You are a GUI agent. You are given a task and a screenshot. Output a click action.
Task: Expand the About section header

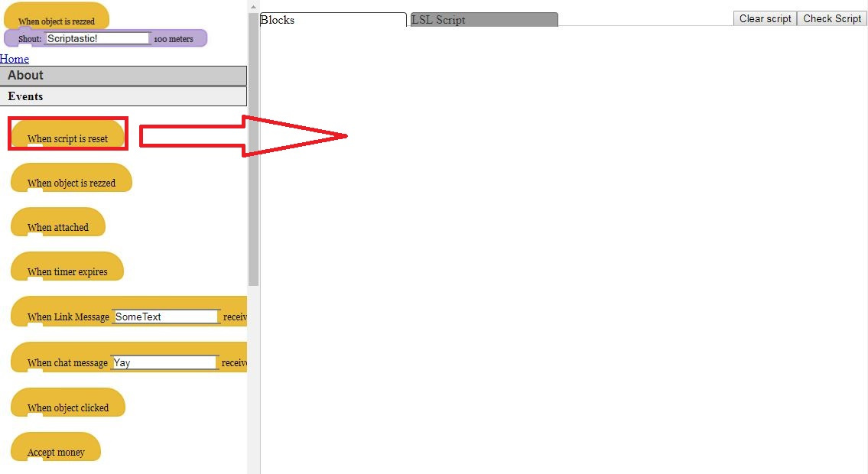[123, 76]
